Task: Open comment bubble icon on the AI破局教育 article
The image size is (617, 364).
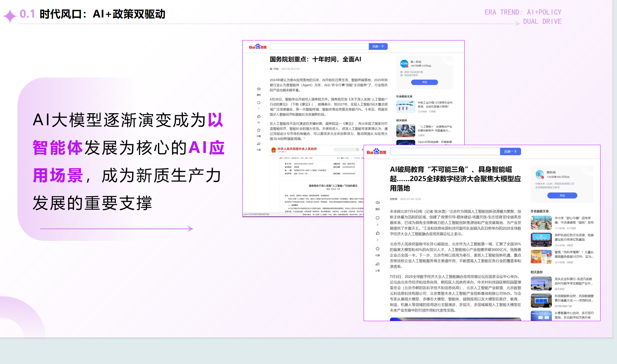Action: [377, 218]
